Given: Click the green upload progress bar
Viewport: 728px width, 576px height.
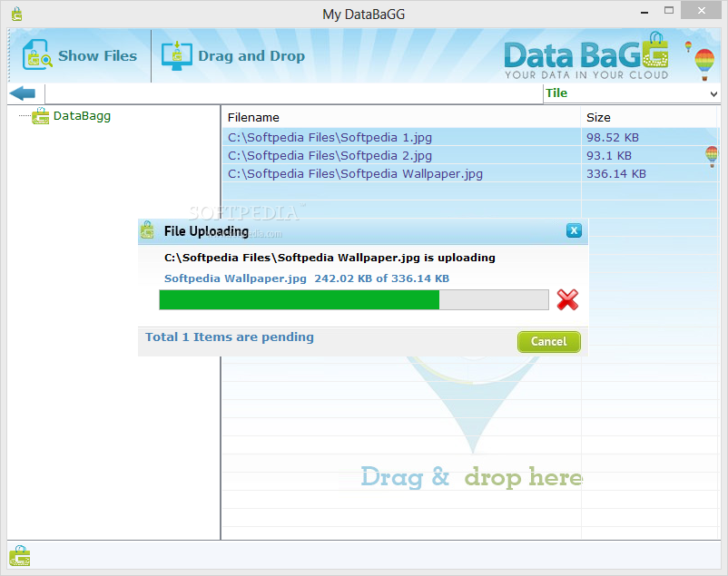Looking at the screenshot, I should (354, 300).
